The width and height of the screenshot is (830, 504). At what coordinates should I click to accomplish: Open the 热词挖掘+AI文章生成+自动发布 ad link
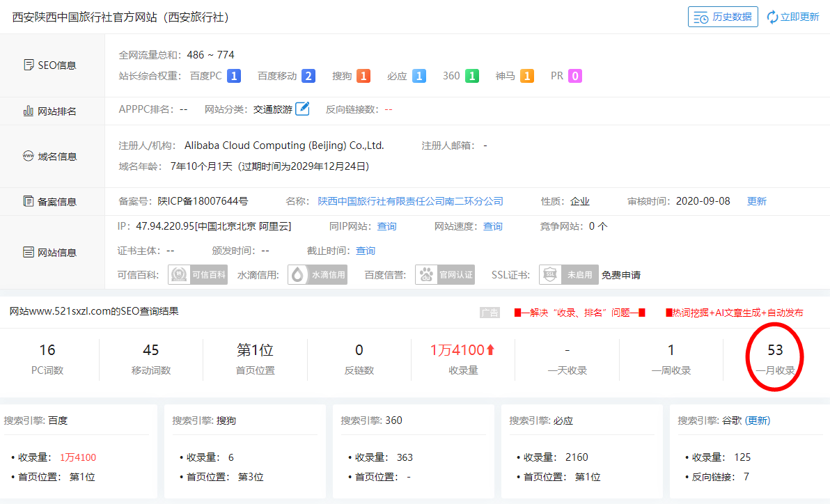(734, 313)
